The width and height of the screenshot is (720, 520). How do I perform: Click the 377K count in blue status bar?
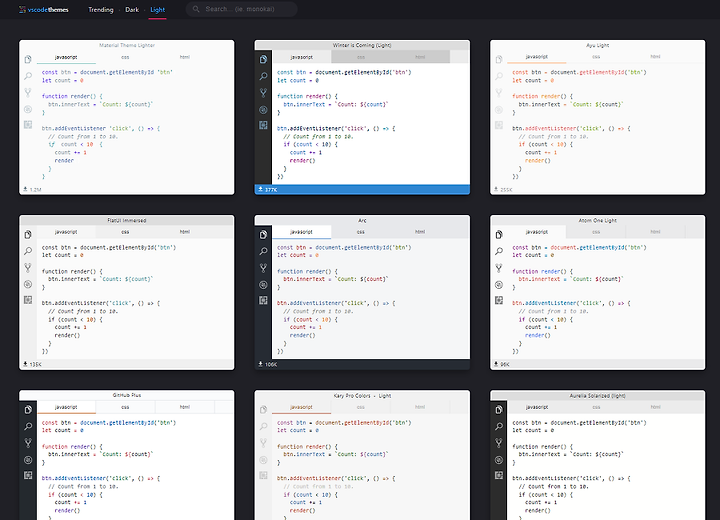(268, 189)
